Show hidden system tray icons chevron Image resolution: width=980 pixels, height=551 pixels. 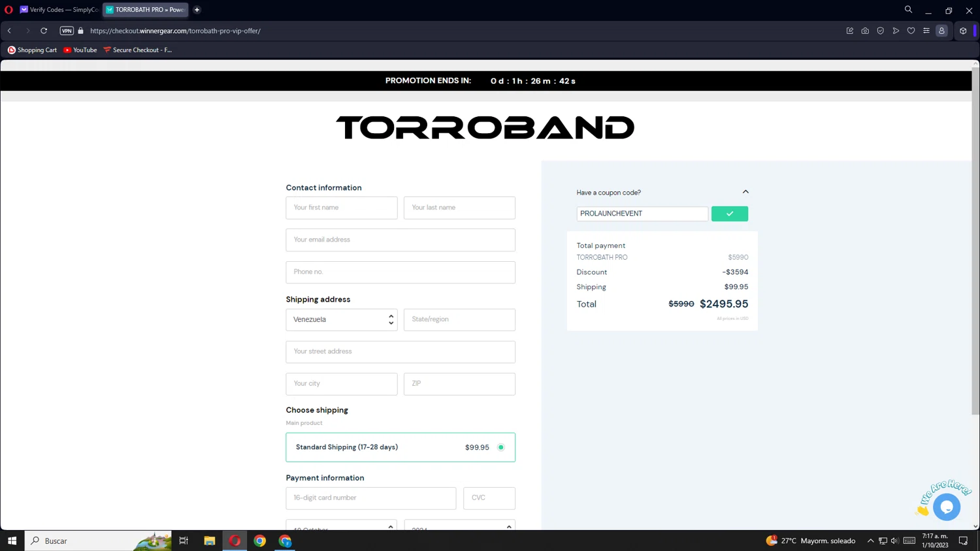(870, 541)
